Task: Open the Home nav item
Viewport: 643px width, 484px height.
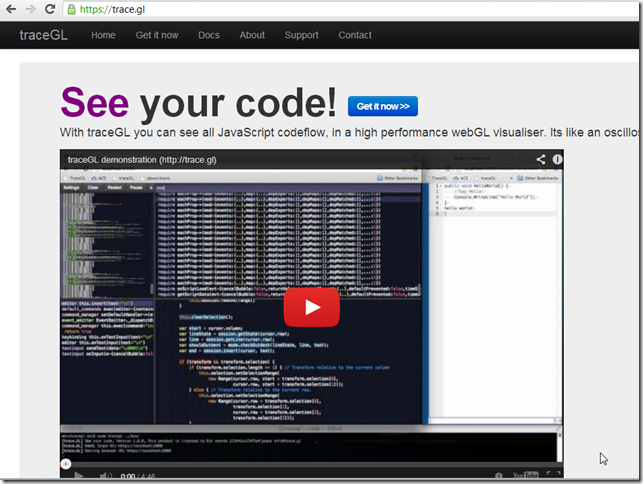Action: click(x=103, y=35)
